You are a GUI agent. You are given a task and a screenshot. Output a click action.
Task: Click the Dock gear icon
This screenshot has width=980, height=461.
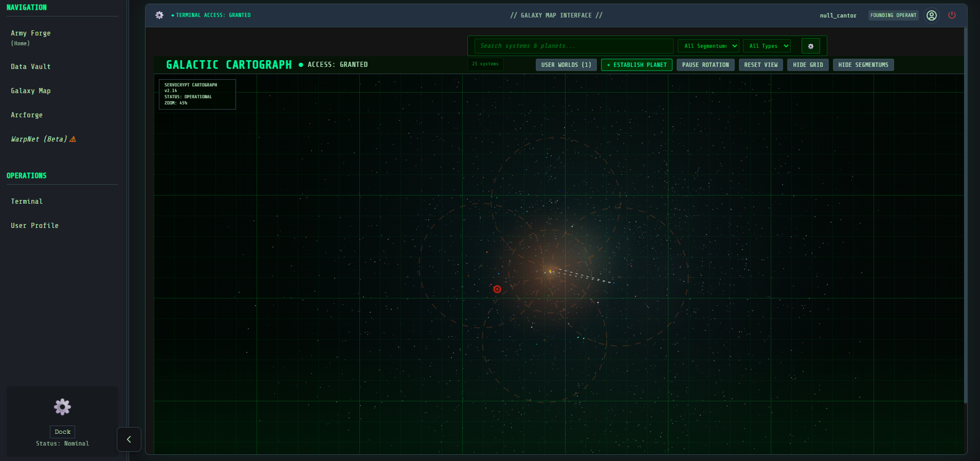[x=62, y=407]
